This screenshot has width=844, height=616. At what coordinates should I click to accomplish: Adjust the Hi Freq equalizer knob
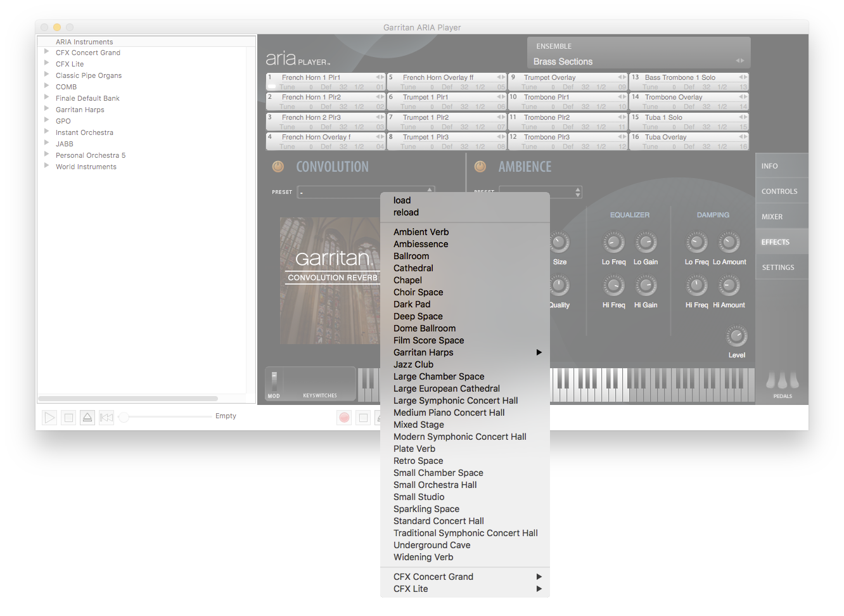click(x=613, y=286)
